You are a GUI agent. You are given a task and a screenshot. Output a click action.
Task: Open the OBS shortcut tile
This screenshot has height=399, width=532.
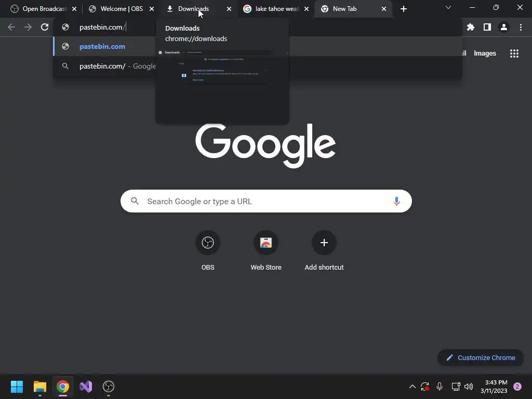tap(208, 250)
